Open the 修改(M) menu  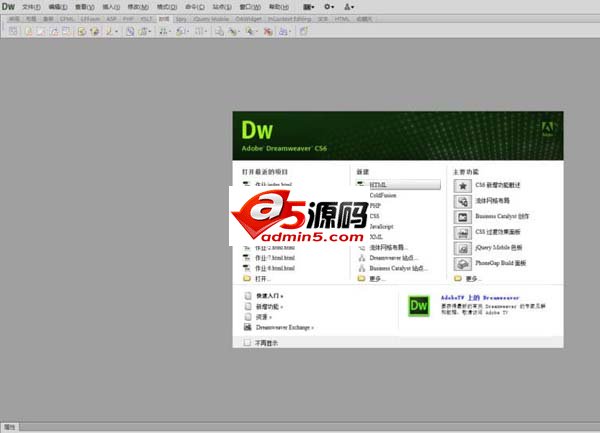pyautogui.click(x=138, y=7)
